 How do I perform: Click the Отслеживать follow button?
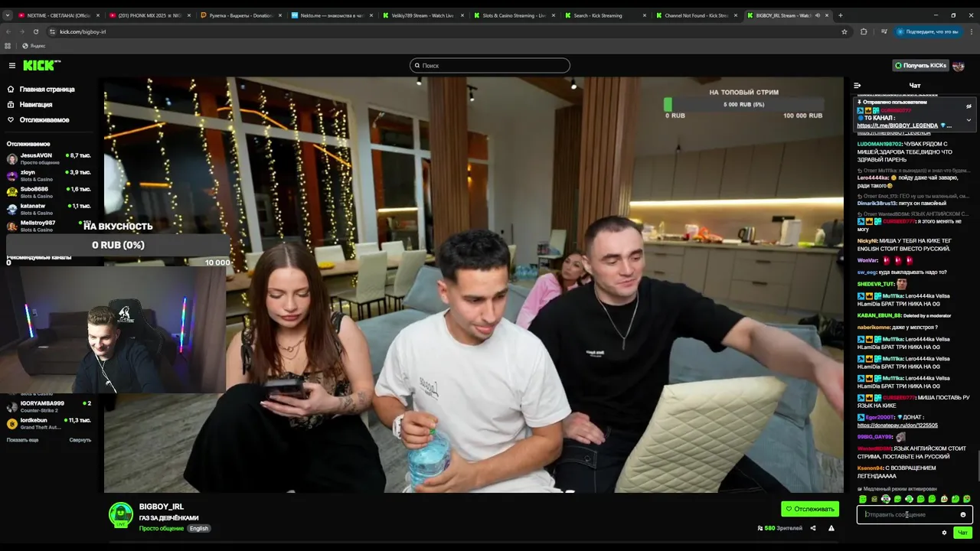[810, 509]
